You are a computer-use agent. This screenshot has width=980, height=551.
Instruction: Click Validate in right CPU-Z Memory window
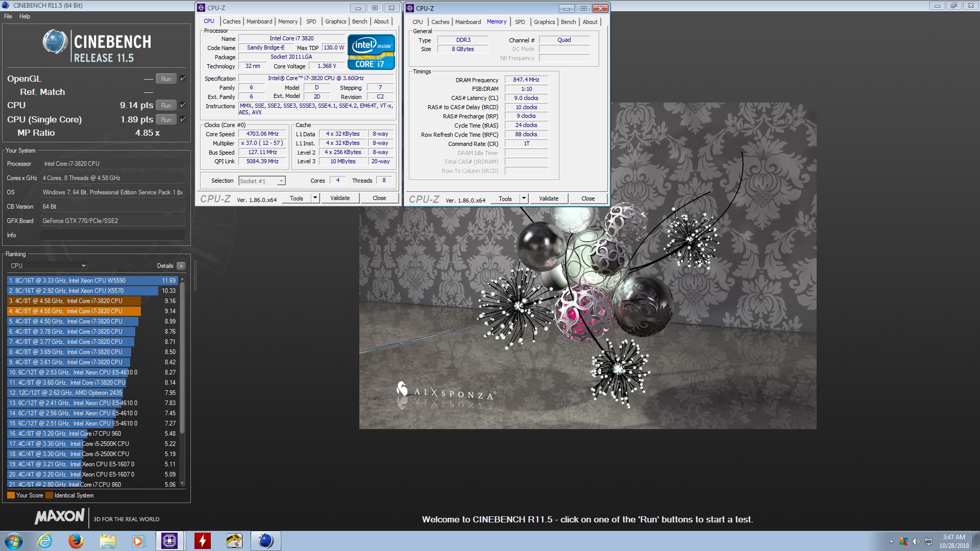[x=549, y=199]
